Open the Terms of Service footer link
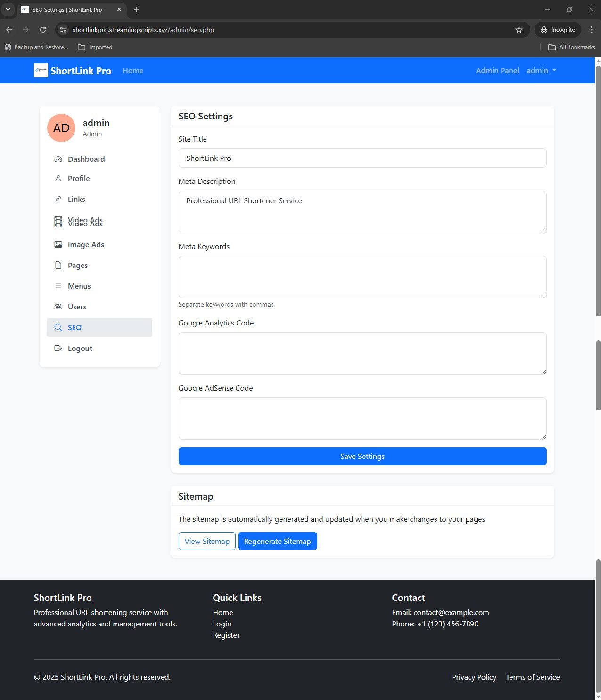The height and width of the screenshot is (700, 601). click(533, 677)
